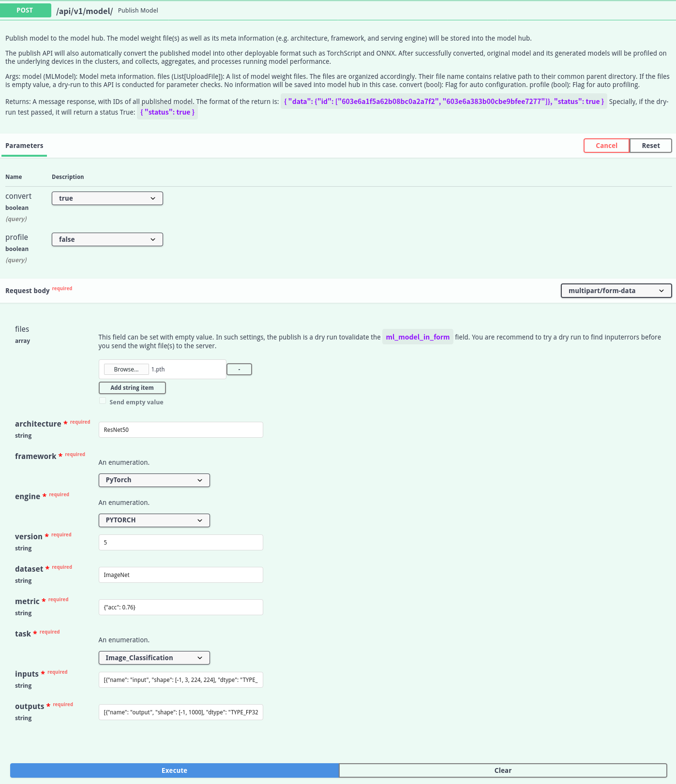Edit the architecture field with ResNet50
This screenshot has width=676, height=784.
point(181,430)
